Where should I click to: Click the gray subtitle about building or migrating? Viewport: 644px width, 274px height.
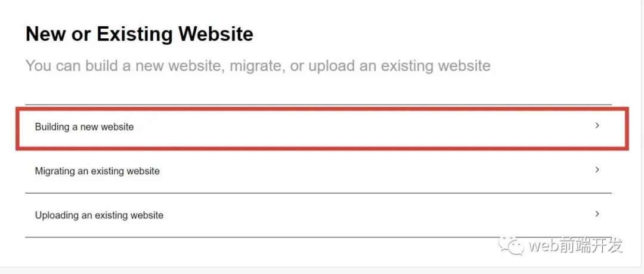[x=258, y=66]
